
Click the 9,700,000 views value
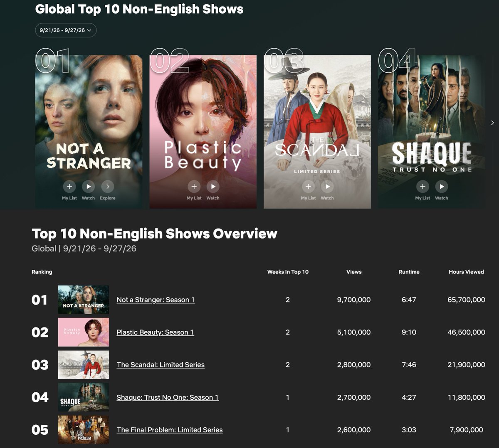(x=354, y=300)
